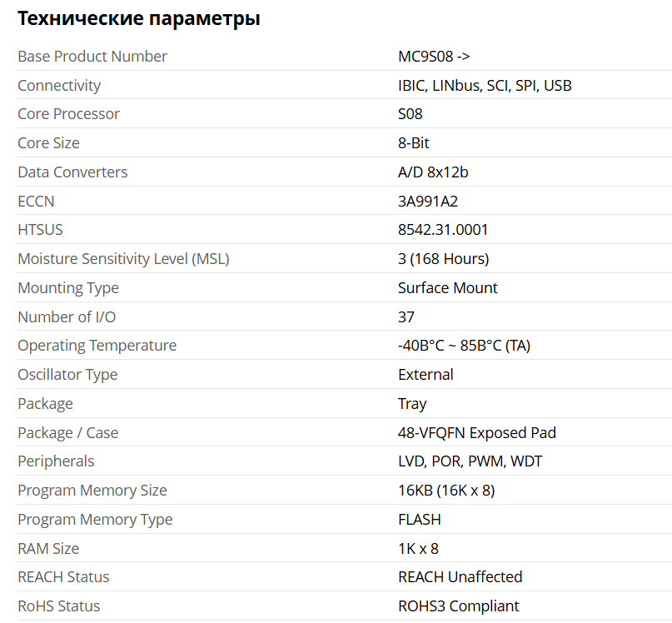
Task: Select the Peripherals value LVD, POR, PWM, WDT
Action: 470,461
